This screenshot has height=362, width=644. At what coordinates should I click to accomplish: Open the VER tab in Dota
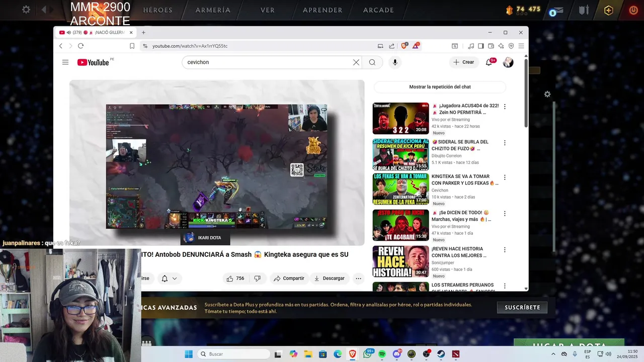[x=267, y=10]
